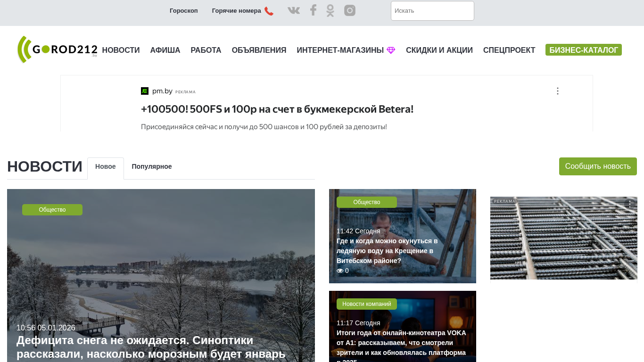This screenshot has width=644, height=362.
Task: Click the red phone icon
Action: 269,11
